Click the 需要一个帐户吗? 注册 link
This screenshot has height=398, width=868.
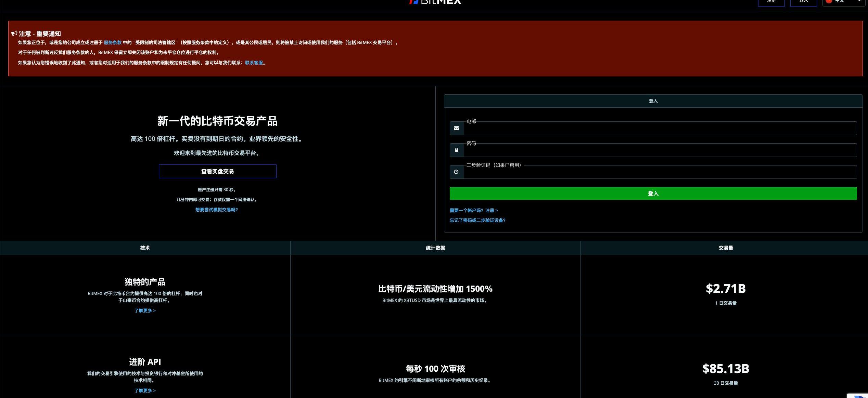(x=473, y=211)
